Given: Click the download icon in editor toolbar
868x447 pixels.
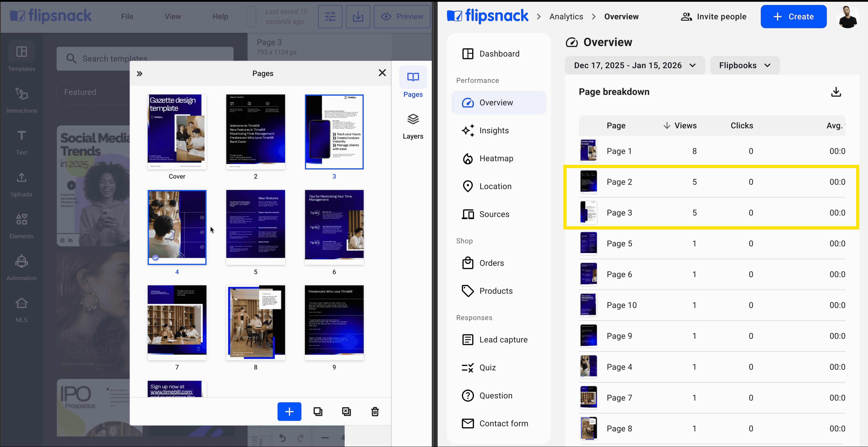Looking at the screenshot, I should [x=358, y=17].
